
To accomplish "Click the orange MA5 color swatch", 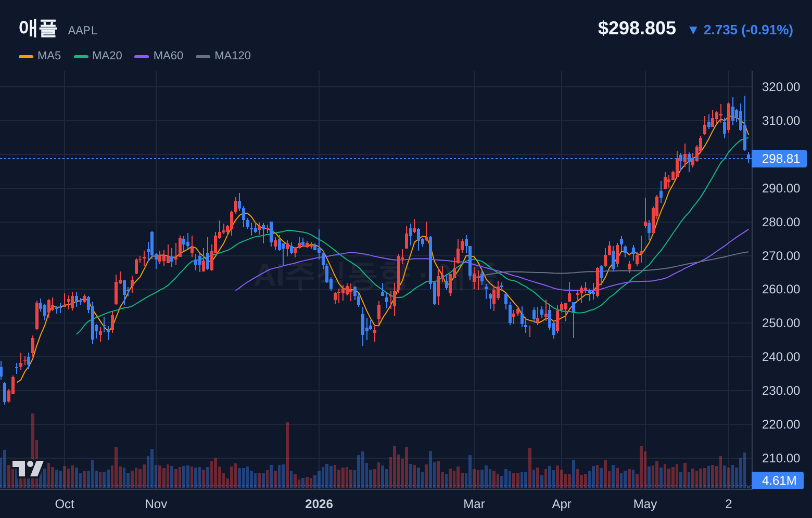I will coord(26,56).
